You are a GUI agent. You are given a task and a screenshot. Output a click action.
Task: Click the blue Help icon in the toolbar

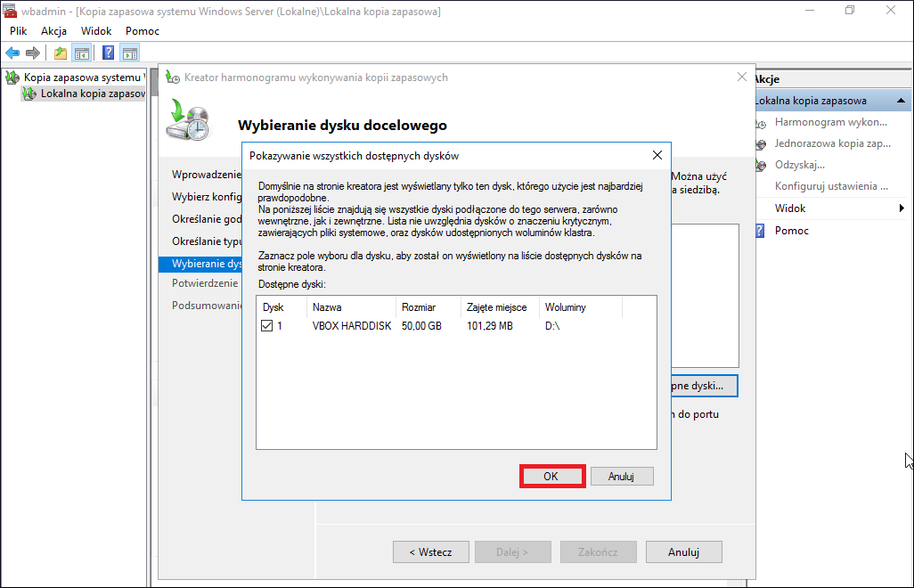[108, 53]
